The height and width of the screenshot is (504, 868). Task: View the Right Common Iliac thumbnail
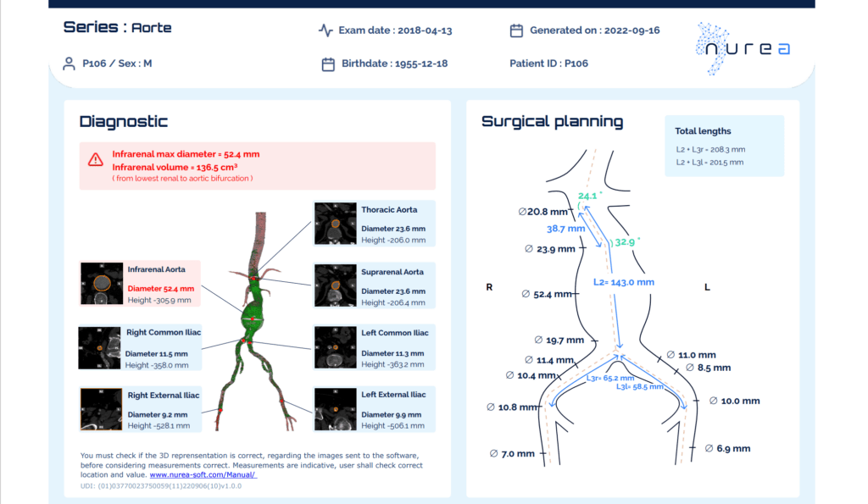pos(100,347)
